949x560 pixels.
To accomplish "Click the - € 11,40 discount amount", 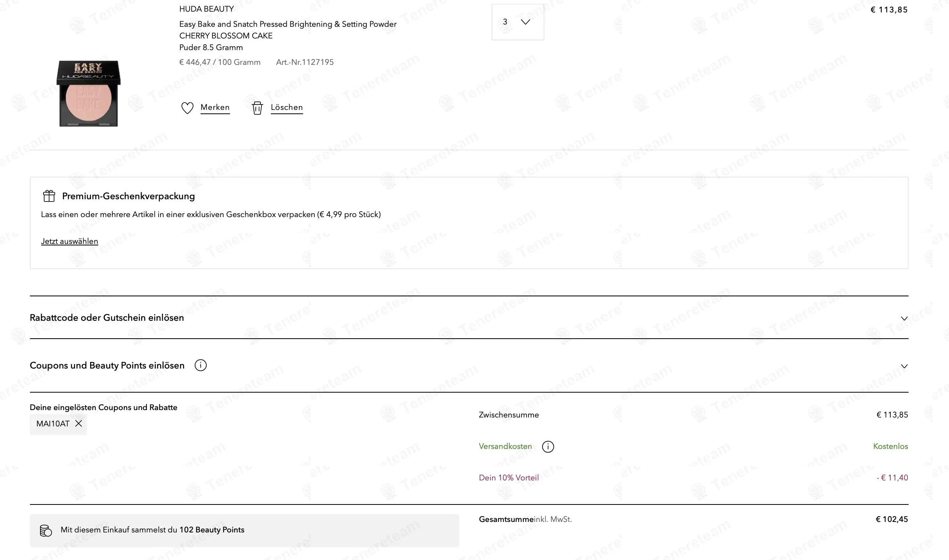I will click(x=892, y=478).
